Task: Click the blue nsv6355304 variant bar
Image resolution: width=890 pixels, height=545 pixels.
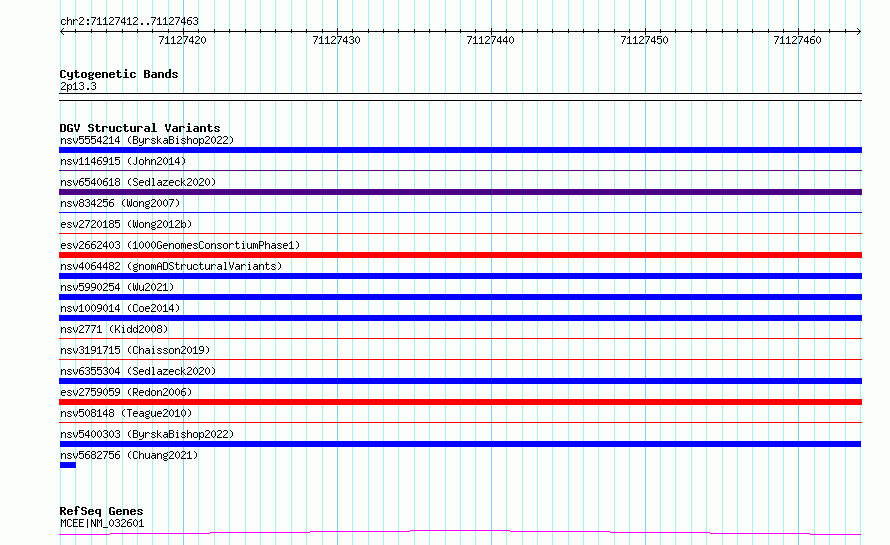Action: tap(460, 381)
